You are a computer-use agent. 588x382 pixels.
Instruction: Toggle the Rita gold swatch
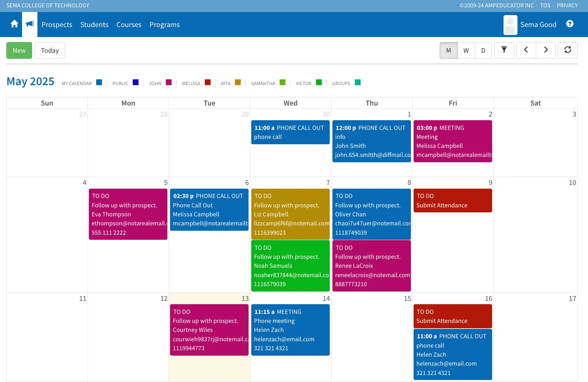[x=238, y=82]
